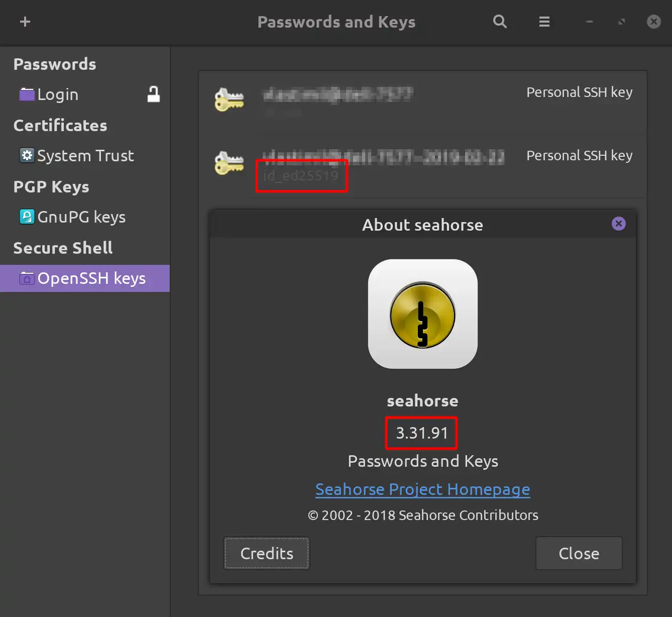
Task: Click the Login keyring folder icon
Action: click(x=27, y=94)
